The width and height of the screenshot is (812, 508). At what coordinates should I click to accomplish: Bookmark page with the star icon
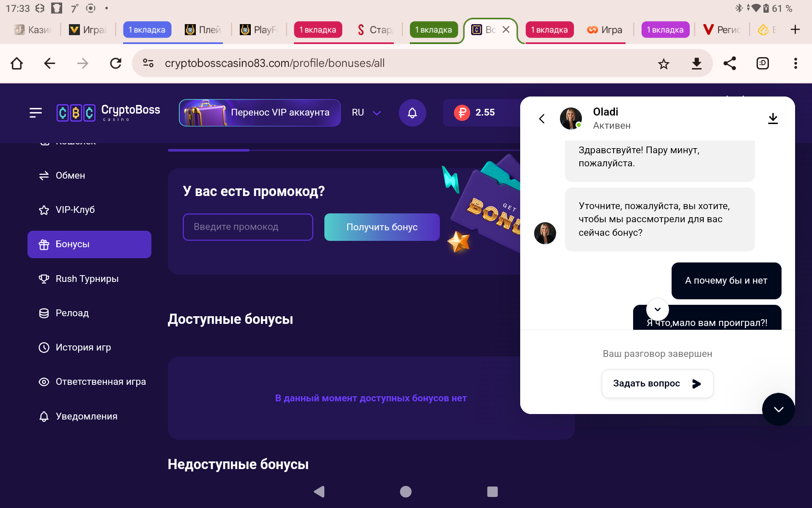tap(664, 63)
